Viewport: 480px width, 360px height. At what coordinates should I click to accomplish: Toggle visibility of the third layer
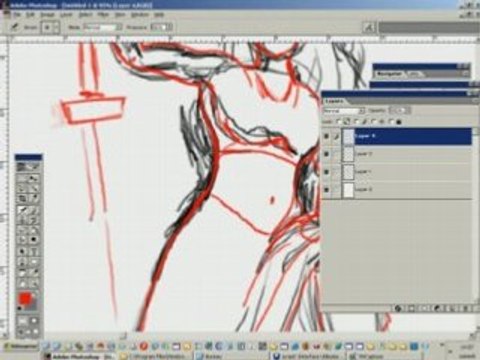pyautogui.click(x=326, y=172)
